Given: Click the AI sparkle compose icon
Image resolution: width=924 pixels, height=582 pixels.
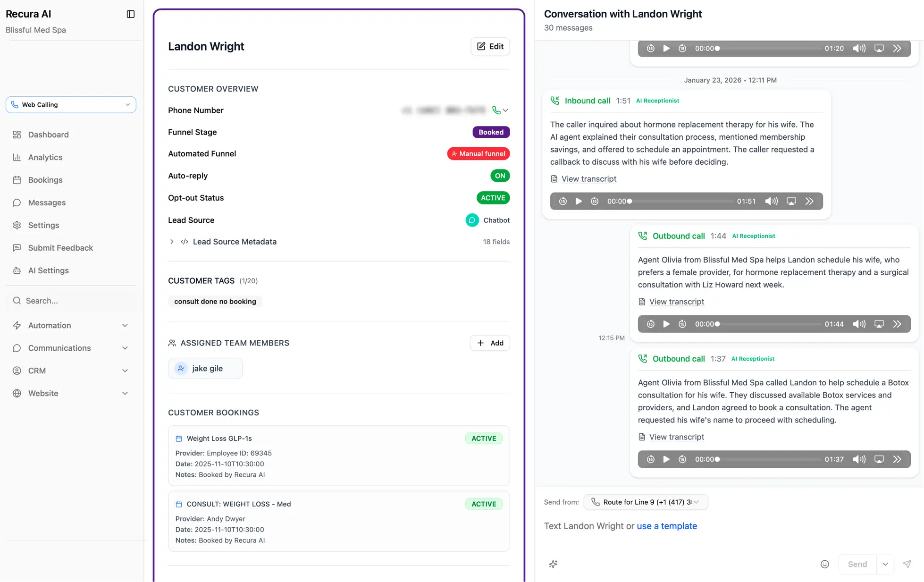Looking at the screenshot, I should point(553,564).
